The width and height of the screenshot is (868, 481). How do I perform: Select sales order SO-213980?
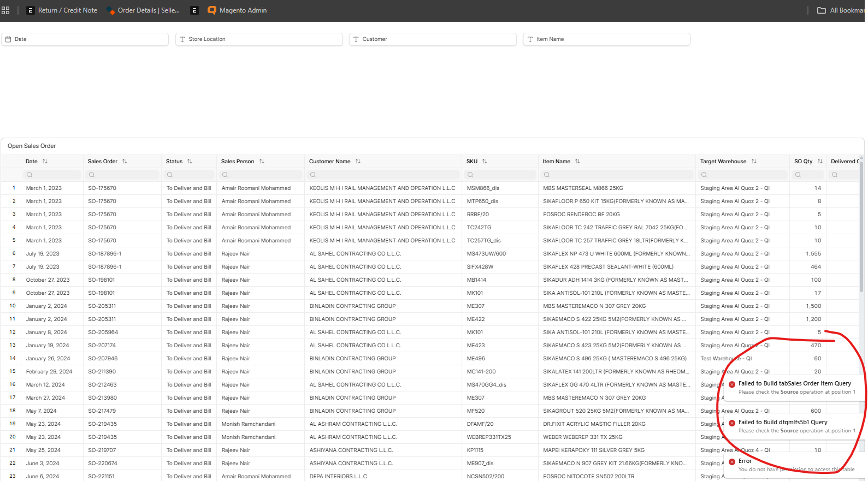(103, 398)
